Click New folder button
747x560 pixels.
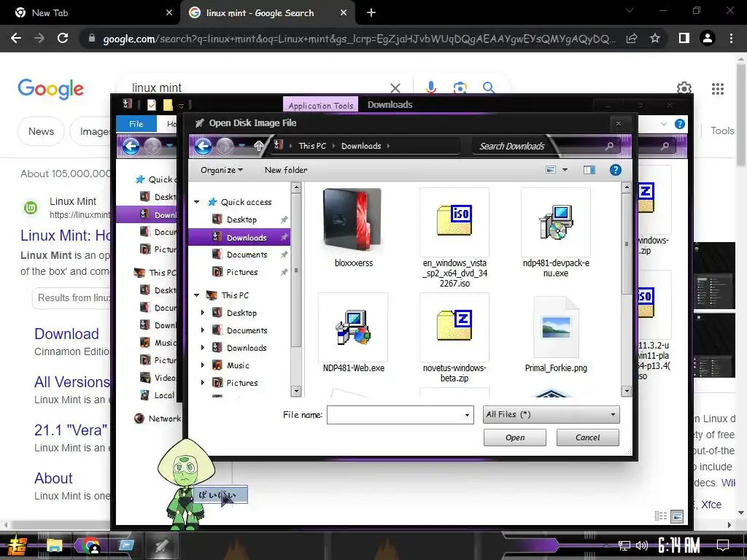tap(286, 170)
